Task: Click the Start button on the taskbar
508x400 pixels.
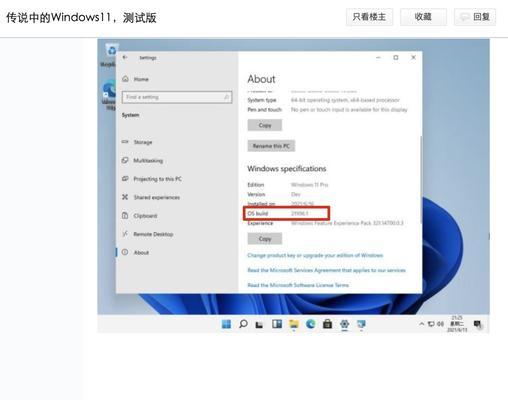Action: click(226, 324)
